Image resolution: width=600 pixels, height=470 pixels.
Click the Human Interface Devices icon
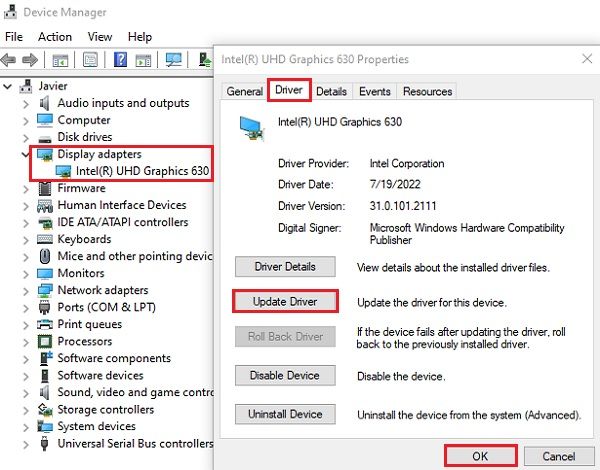(45, 206)
